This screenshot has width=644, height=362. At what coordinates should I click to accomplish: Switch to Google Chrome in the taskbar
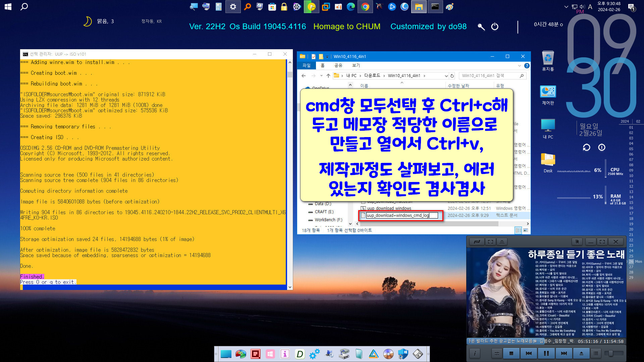(x=365, y=7)
